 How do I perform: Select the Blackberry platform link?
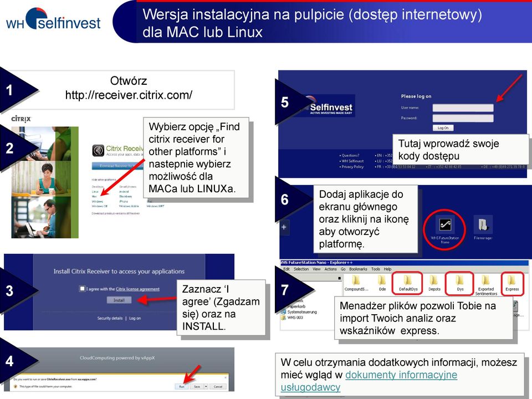pos(126,196)
